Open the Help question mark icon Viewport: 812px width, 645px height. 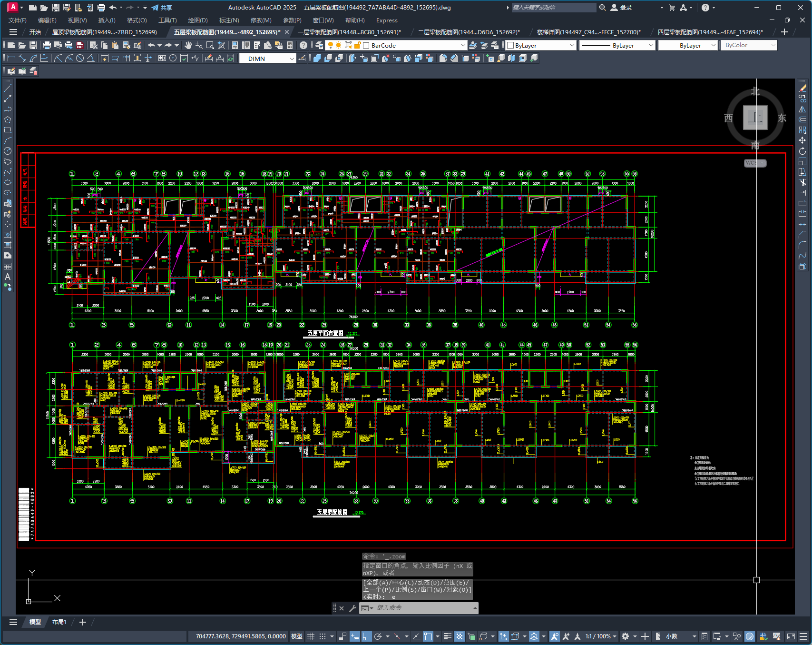click(303, 45)
